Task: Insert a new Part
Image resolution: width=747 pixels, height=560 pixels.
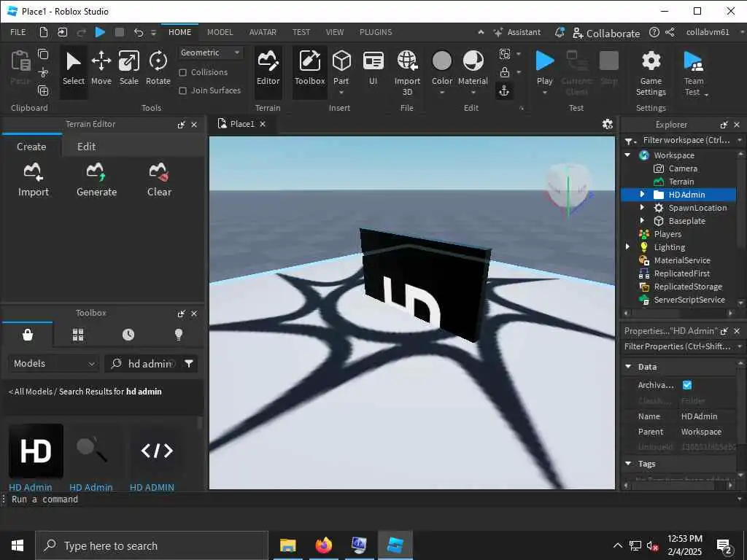Action: [x=341, y=69]
